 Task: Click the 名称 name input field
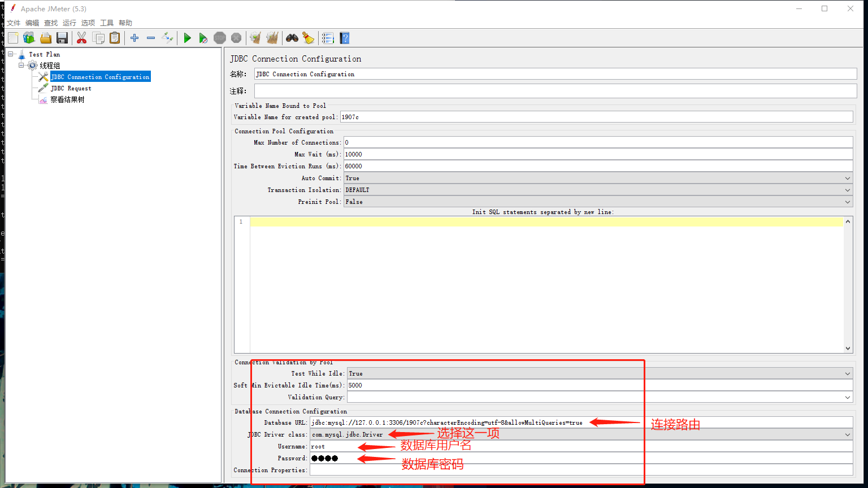555,74
